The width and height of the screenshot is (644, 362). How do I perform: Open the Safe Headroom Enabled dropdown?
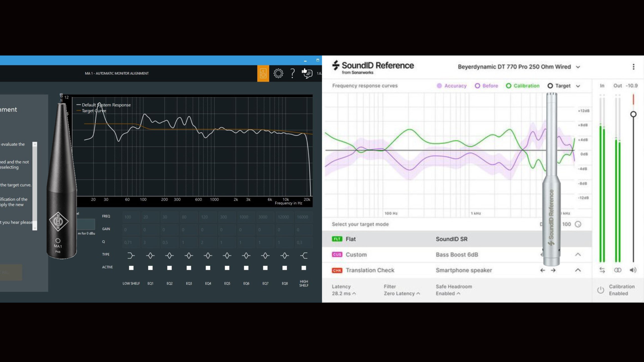click(448, 293)
